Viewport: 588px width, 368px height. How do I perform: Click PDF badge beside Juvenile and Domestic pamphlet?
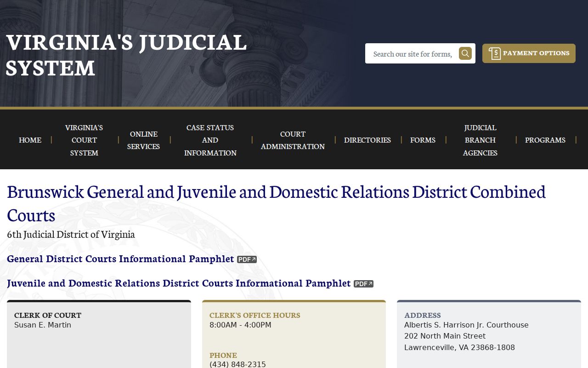click(363, 284)
